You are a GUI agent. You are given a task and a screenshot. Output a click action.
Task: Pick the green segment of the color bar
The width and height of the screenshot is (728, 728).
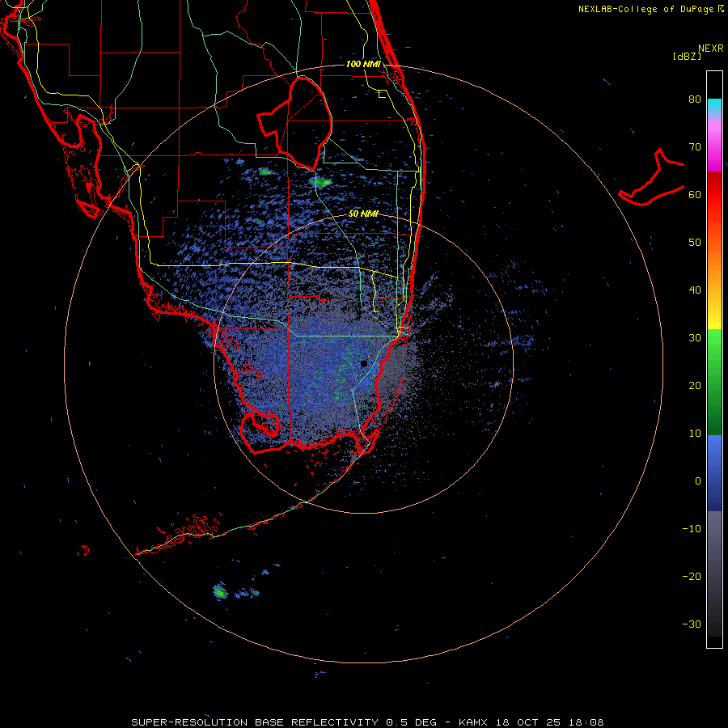714,382
